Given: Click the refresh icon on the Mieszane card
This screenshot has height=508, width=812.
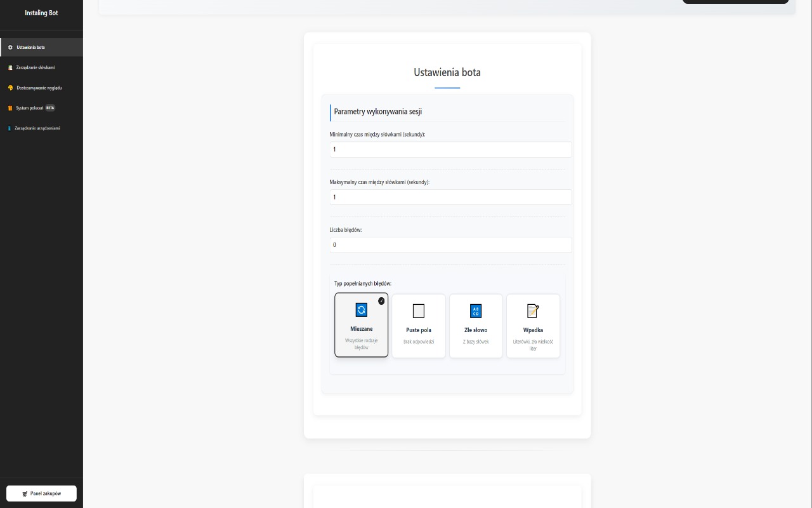Looking at the screenshot, I should [361, 310].
